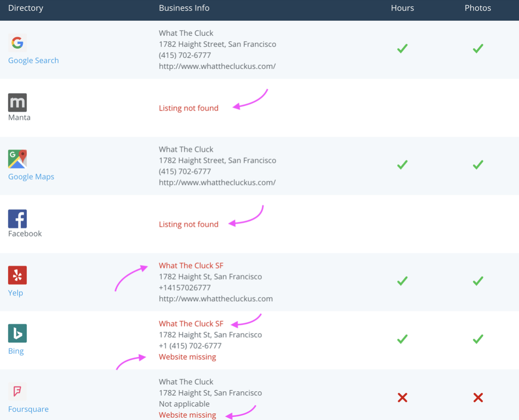Click the red X under Hours for Foursquare
Image resolution: width=519 pixels, height=420 pixels.
[x=402, y=398]
